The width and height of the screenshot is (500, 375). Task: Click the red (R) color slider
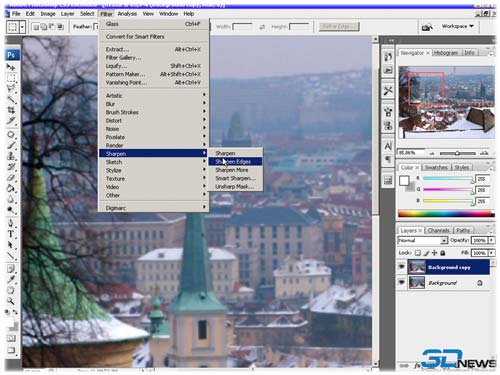click(x=448, y=179)
